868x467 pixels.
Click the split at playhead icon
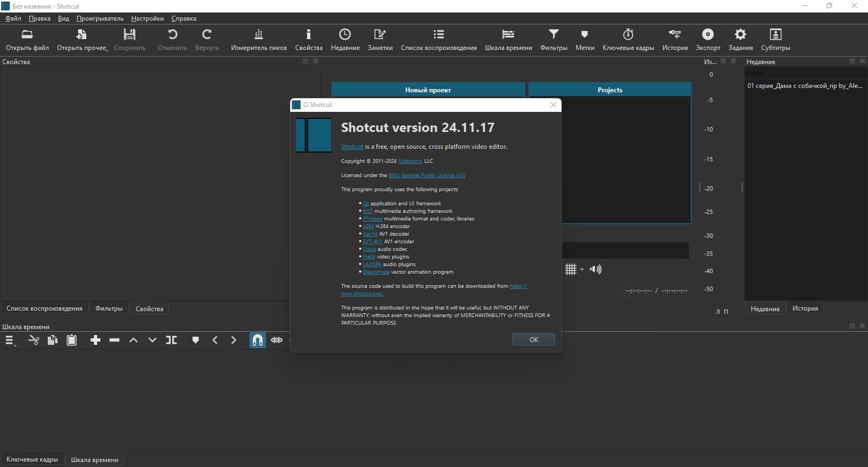pyautogui.click(x=171, y=340)
